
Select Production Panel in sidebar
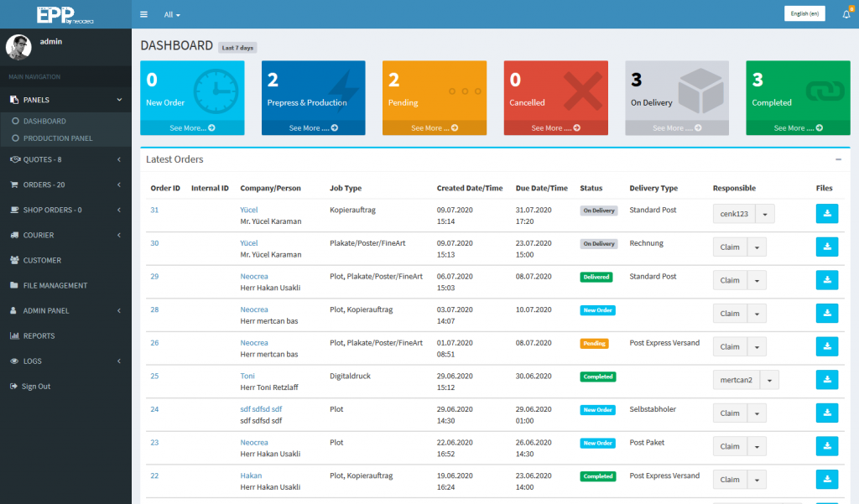[x=58, y=138]
